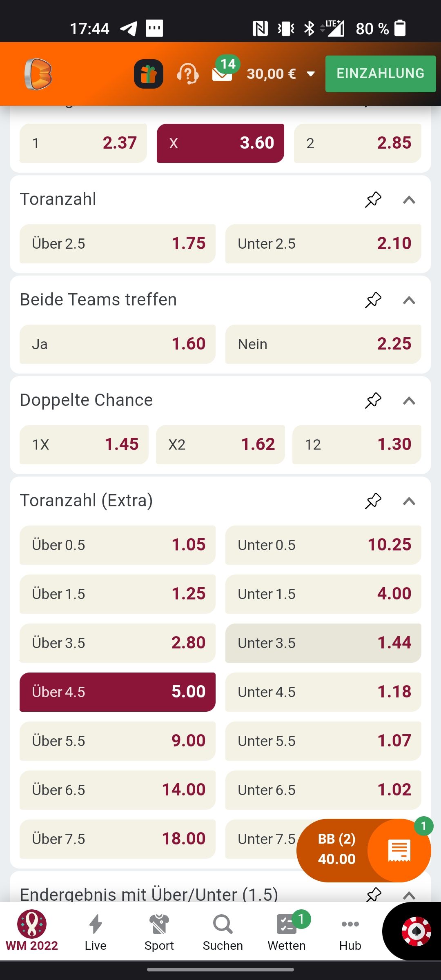Deselect the X 3.60 draw odds
The width and height of the screenshot is (441, 980).
(x=220, y=143)
